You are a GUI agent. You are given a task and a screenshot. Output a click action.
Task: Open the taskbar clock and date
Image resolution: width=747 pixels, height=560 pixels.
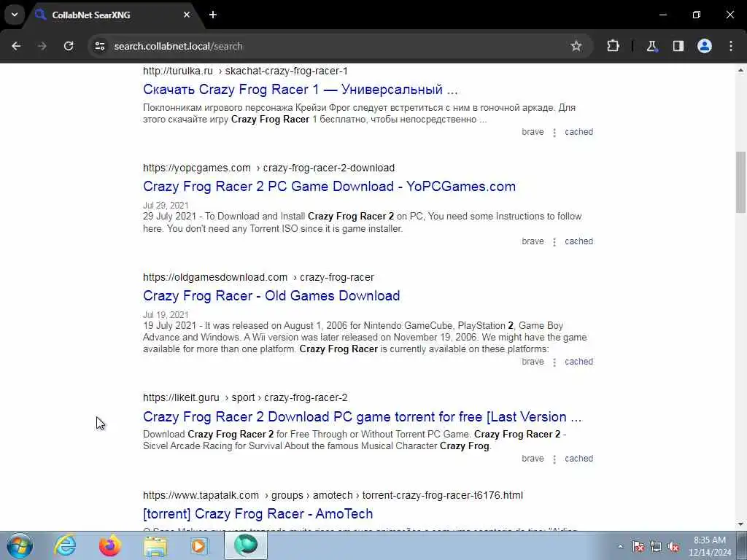click(710, 546)
